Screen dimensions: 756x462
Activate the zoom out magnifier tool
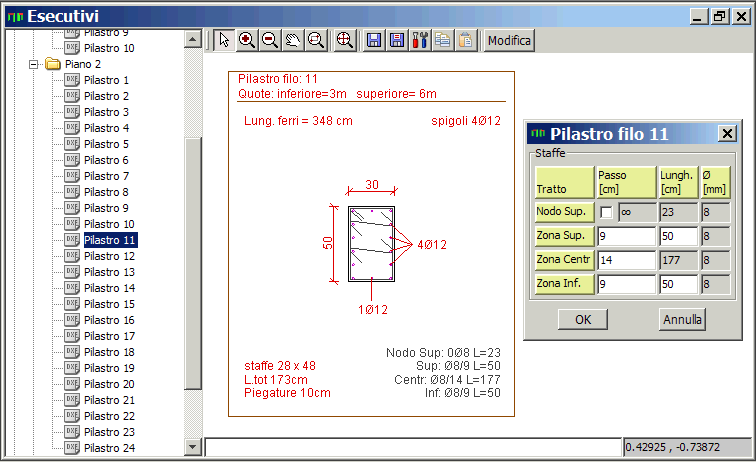click(x=270, y=40)
